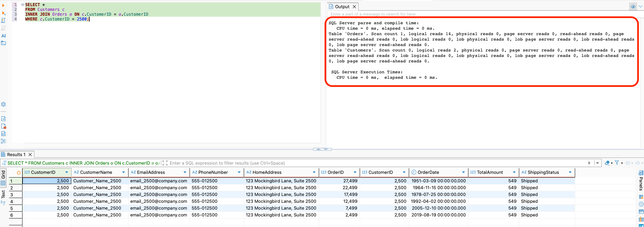Screen dimensions: 644x227
Task: Click the eye icon in Output panel
Action: [x=633, y=6]
